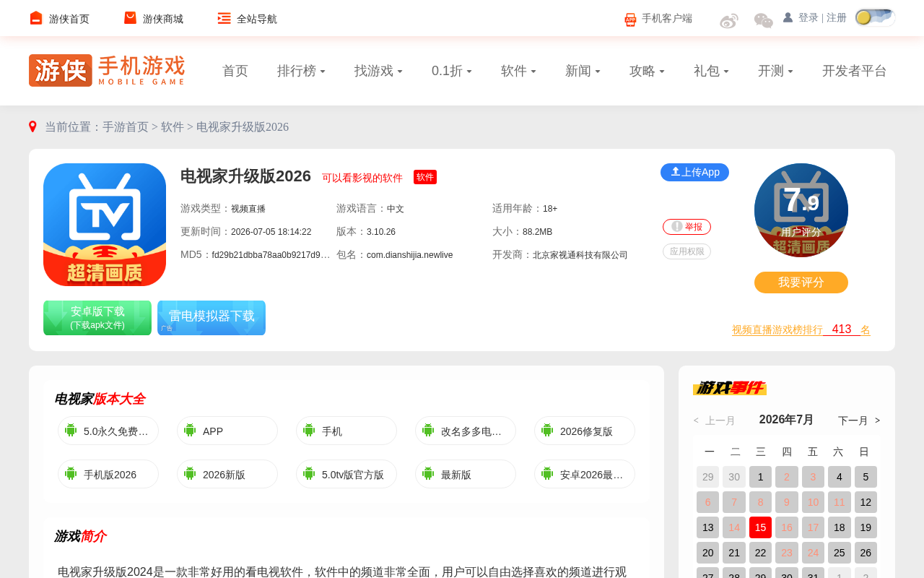Viewport: 924px width, 578px height.
Task: Expand the 找游戏 dropdown menu
Action: pos(378,71)
